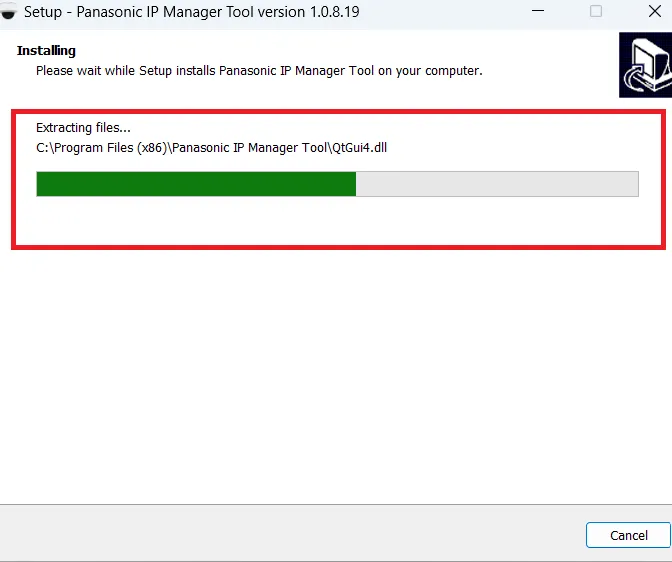Screen dimensions: 672x562
Task: Close the Setup window
Action: (x=655, y=11)
